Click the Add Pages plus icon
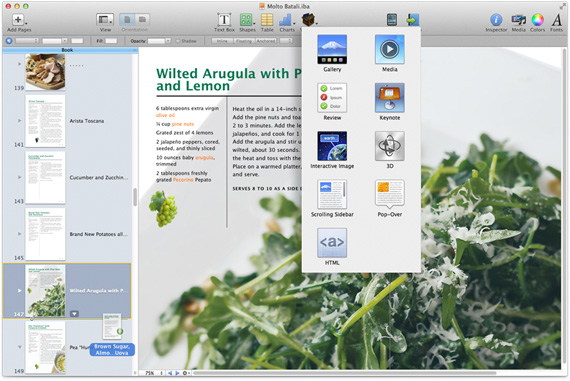The height and width of the screenshot is (381, 570). point(18,19)
